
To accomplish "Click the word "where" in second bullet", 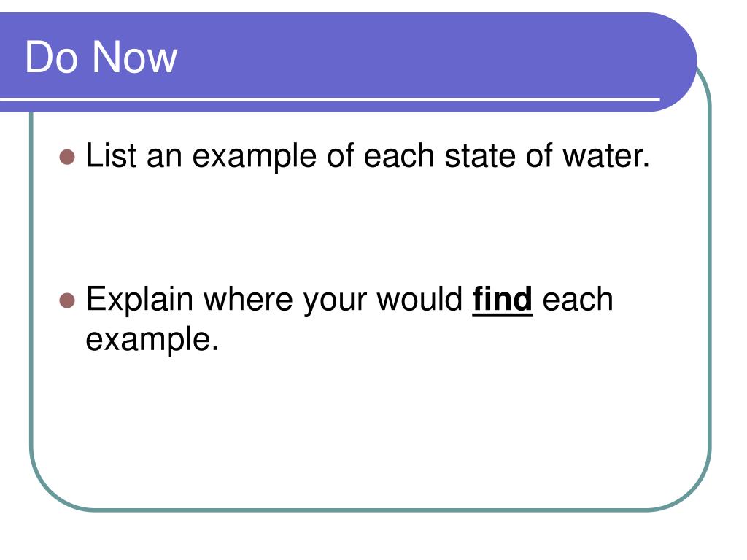I will coord(248,299).
